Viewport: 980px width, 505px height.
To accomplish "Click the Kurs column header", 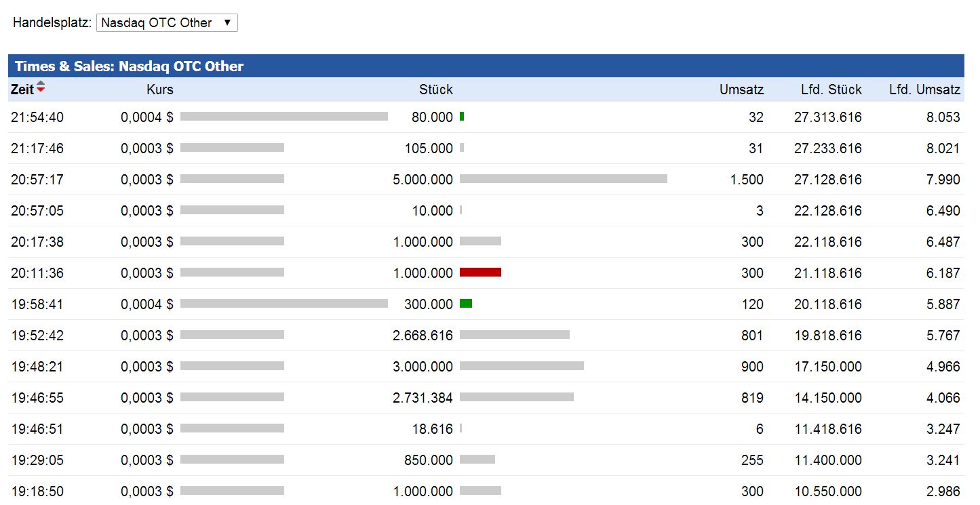I will tap(160, 89).
